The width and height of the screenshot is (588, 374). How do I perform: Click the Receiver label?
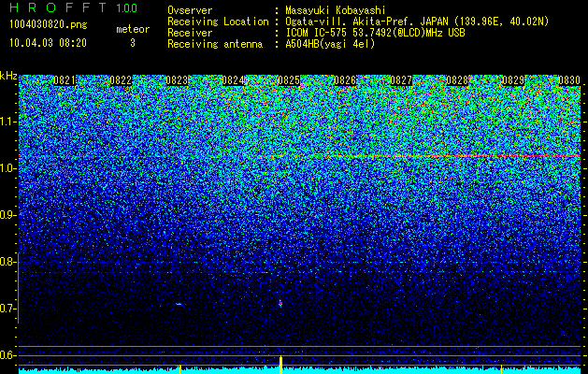[190, 33]
